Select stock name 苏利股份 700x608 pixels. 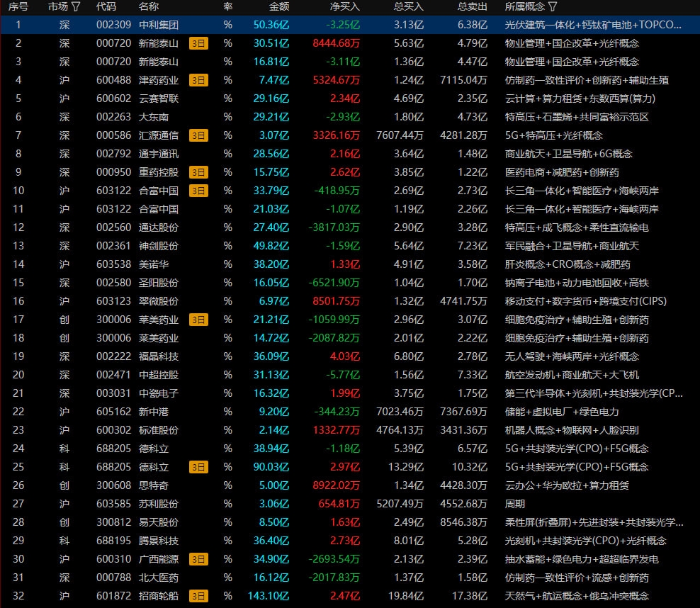[159, 504]
